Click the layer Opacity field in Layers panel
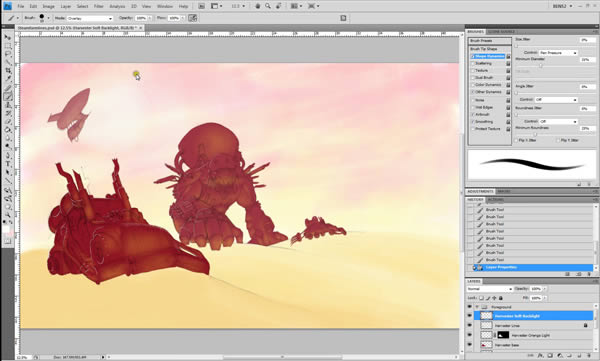 (536, 289)
